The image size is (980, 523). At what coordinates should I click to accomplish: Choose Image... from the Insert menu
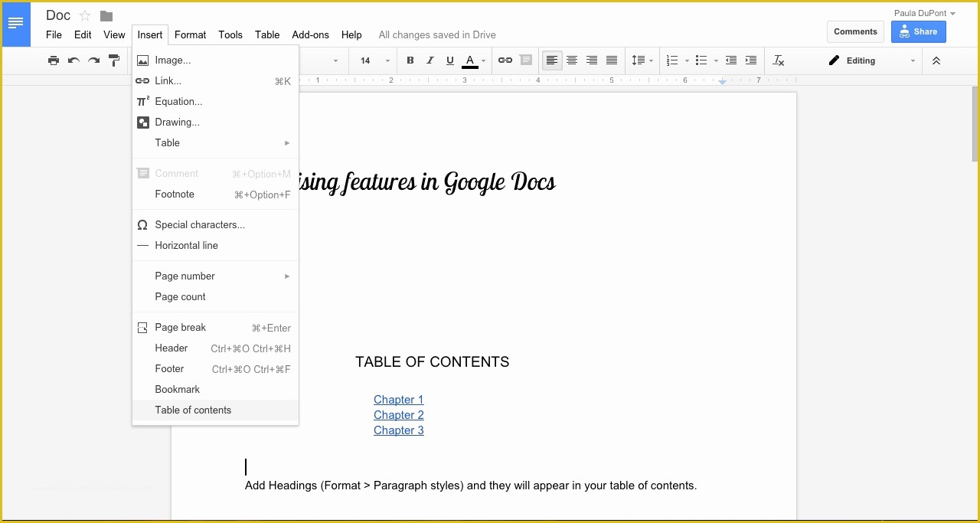(x=215, y=60)
